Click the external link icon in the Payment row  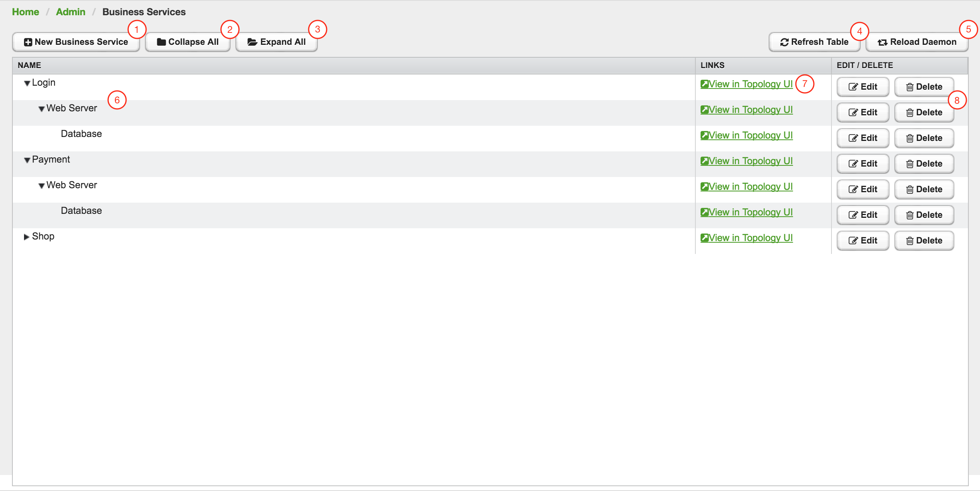[x=705, y=161]
